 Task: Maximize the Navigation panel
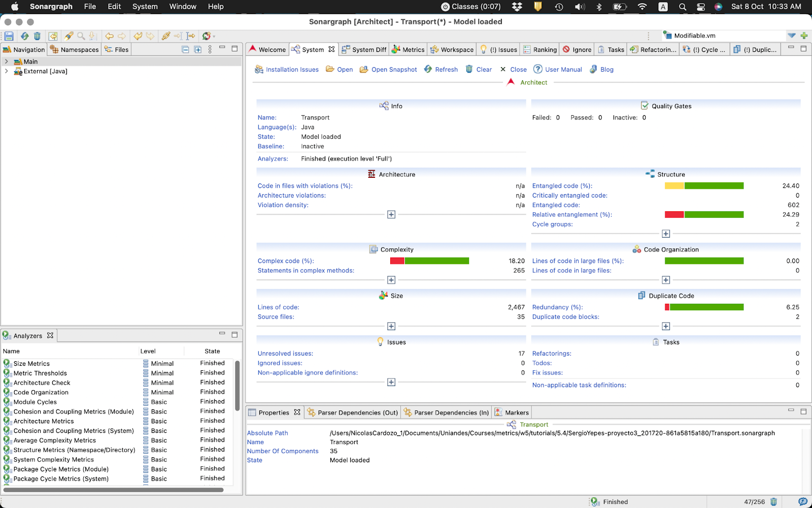coord(234,49)
